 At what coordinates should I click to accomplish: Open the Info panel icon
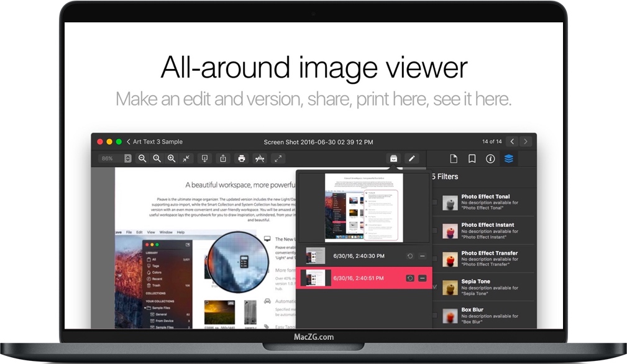click(489, 158)
